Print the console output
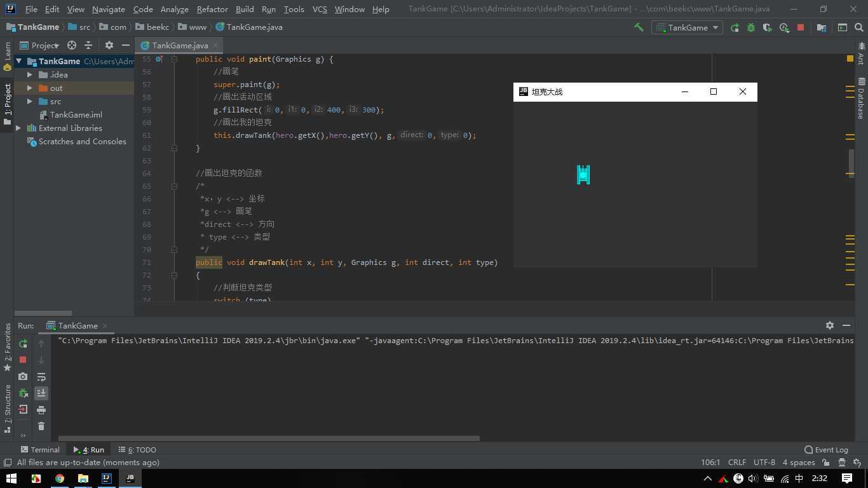The image size is (868, 488). 41,410
